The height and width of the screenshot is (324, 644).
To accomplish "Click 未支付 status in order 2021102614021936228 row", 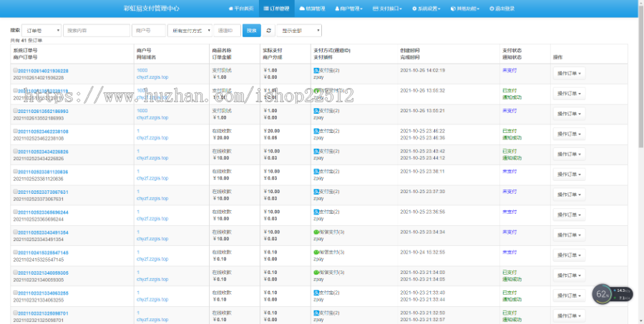I will (x=509, y=71).
